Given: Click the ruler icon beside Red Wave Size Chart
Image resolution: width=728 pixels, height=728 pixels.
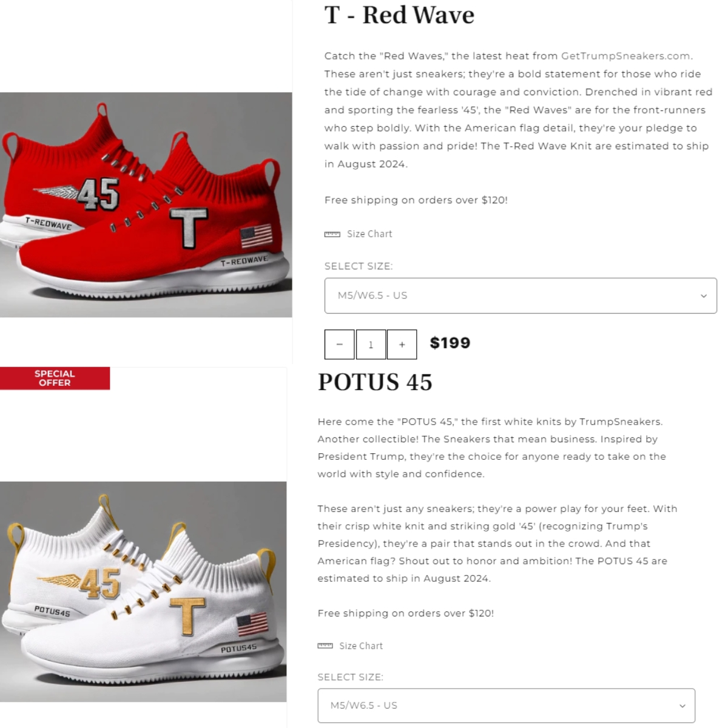Looking at the screenshot, I should point(332,234).
